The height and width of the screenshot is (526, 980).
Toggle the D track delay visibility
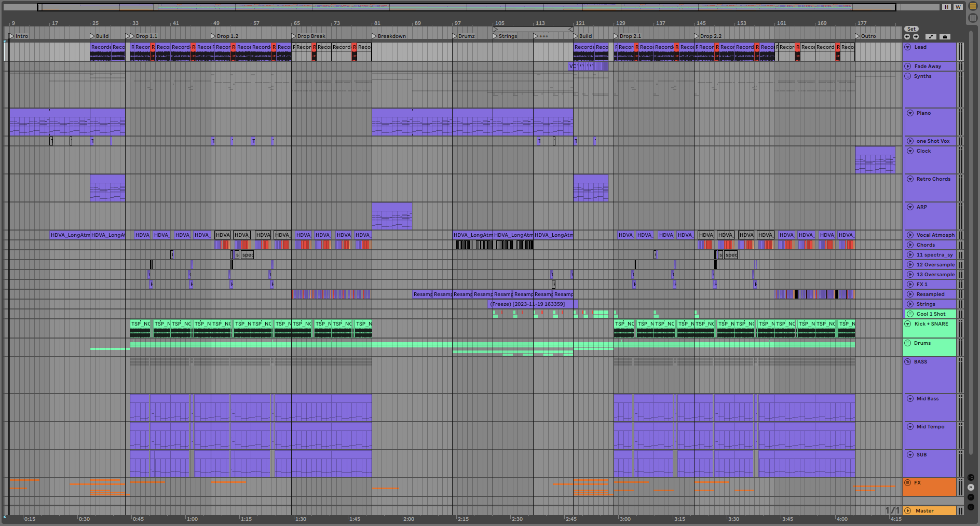[971, 507]
